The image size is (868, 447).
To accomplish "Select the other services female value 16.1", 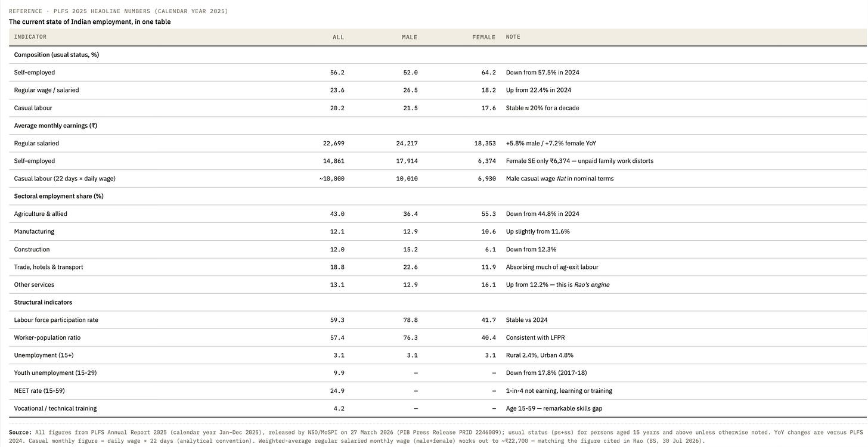I will pyautogui.click(x=489, y=285).
